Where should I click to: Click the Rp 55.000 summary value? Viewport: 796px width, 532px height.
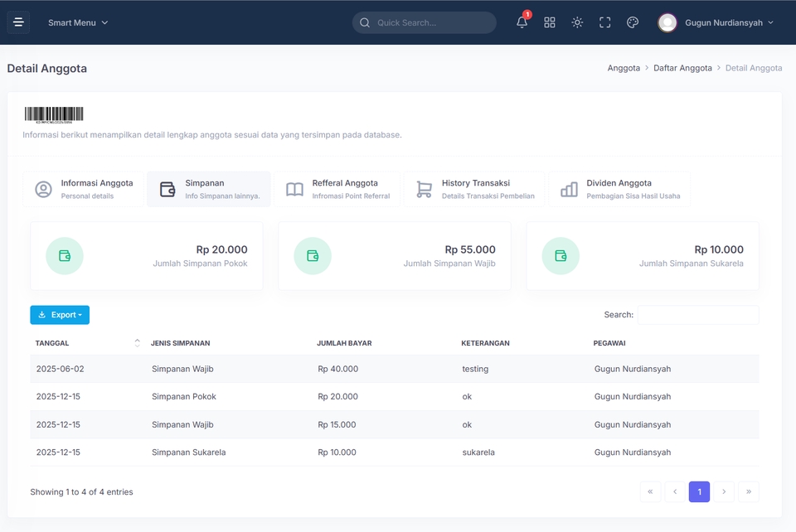coord(470,249)
